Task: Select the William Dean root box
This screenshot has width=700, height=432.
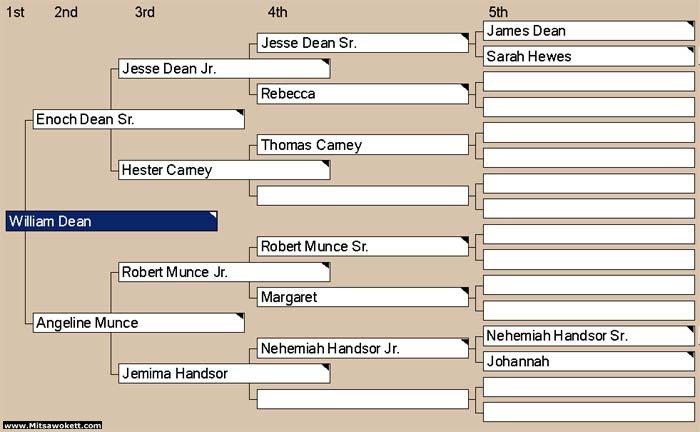Action: [112, 221]
